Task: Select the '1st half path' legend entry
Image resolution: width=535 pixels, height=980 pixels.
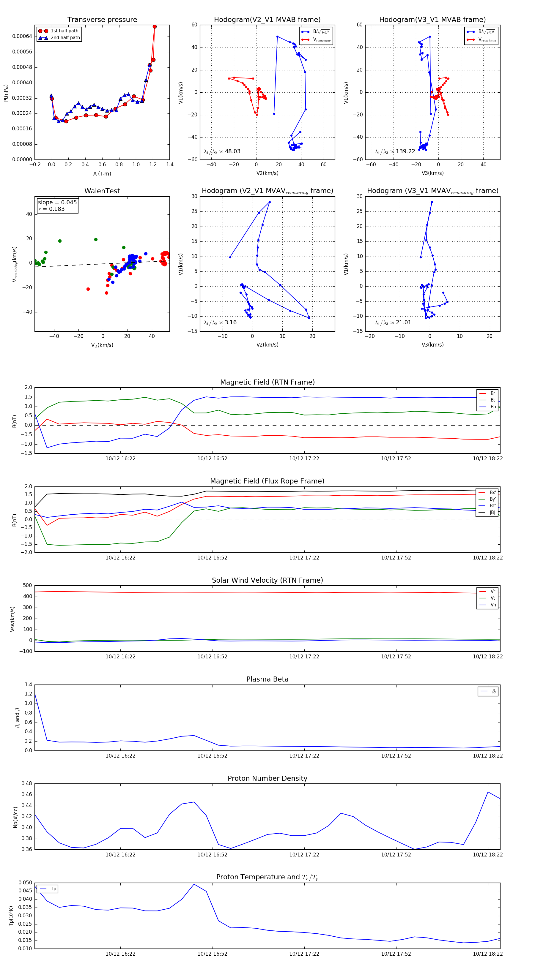Action: pos(59,31)
